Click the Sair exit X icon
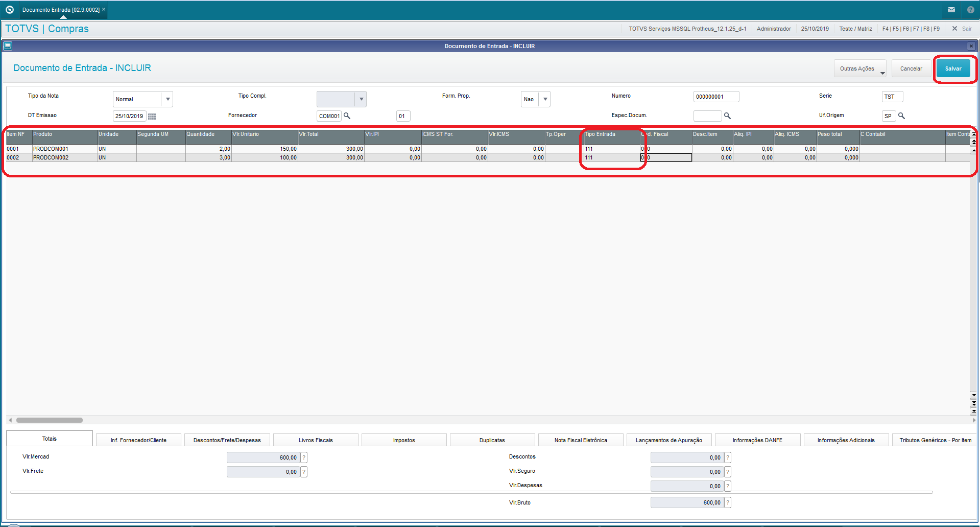This screenshot has height=527, width=980. pyautogui.click(x=954, y=29)
